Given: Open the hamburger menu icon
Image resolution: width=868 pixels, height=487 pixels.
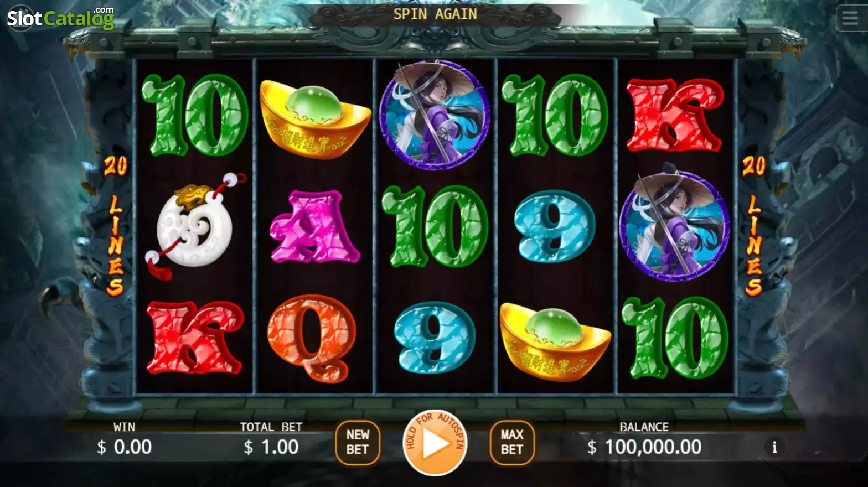Looking at the screenshot, I should pos(850,18).
